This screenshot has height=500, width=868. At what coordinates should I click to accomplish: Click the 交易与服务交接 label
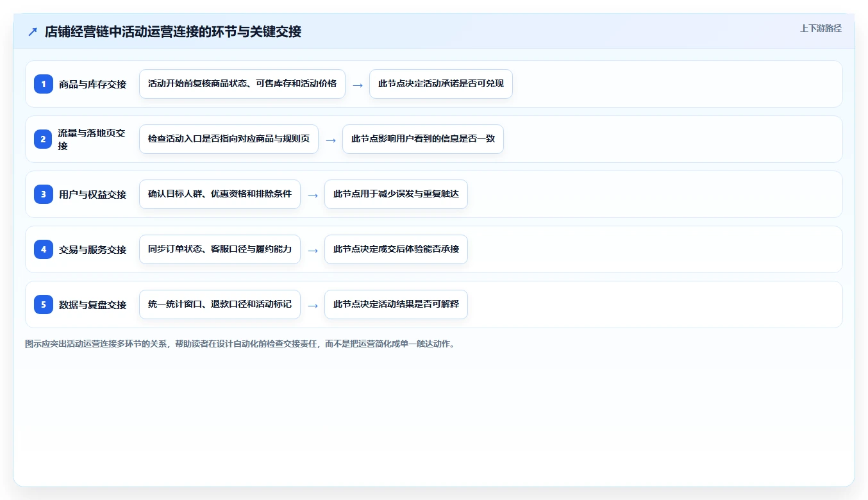pyautogui.click(x=92, y=249)
